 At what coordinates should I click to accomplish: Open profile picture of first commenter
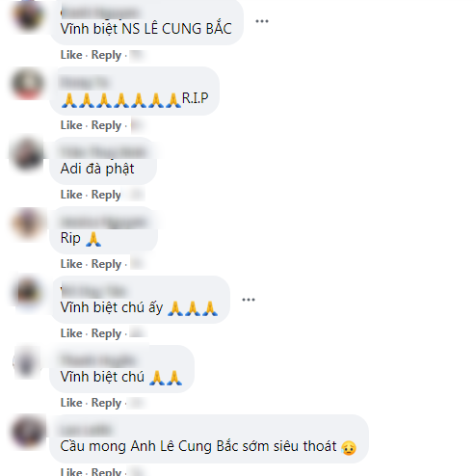coord(28,15)
